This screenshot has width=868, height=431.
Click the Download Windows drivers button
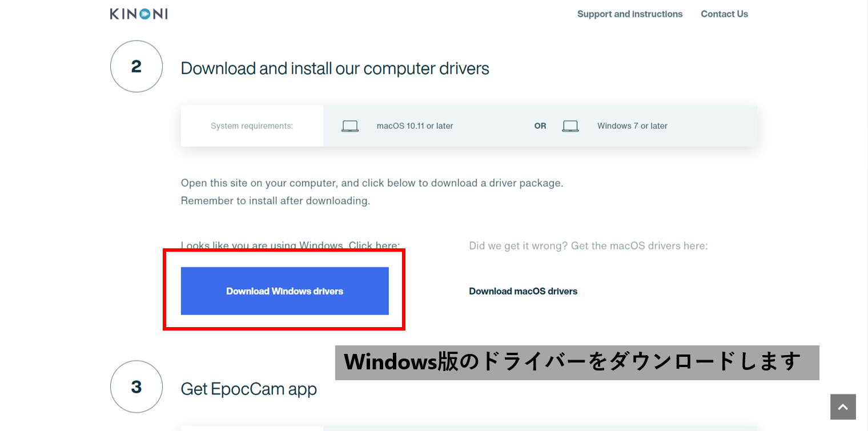tap(284, 291)
